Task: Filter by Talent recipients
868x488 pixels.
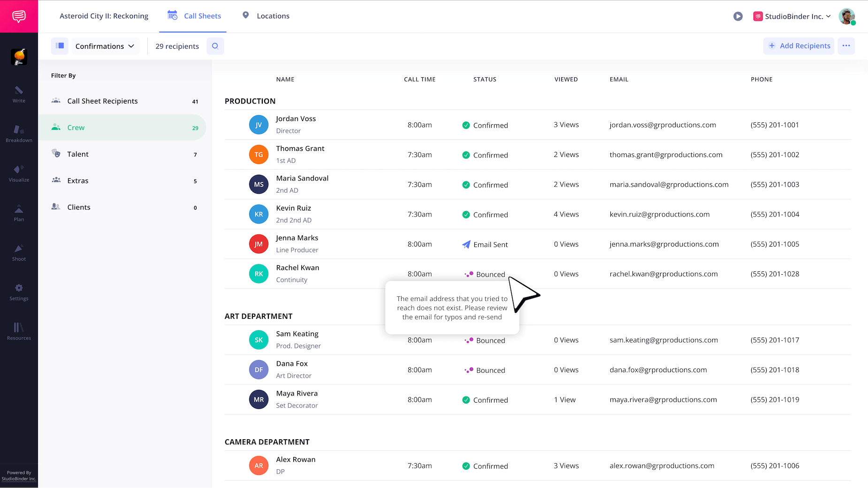Action: [x=78, y=154]
